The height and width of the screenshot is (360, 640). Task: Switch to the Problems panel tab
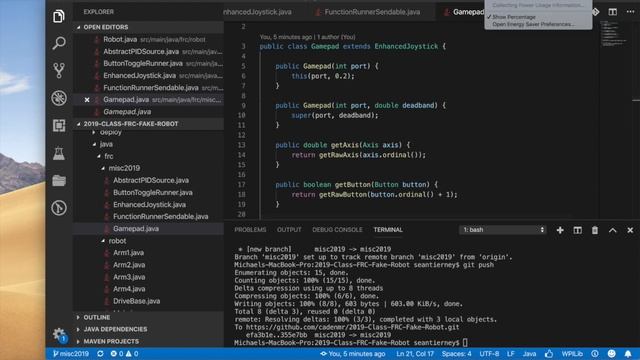pos(250,230)
